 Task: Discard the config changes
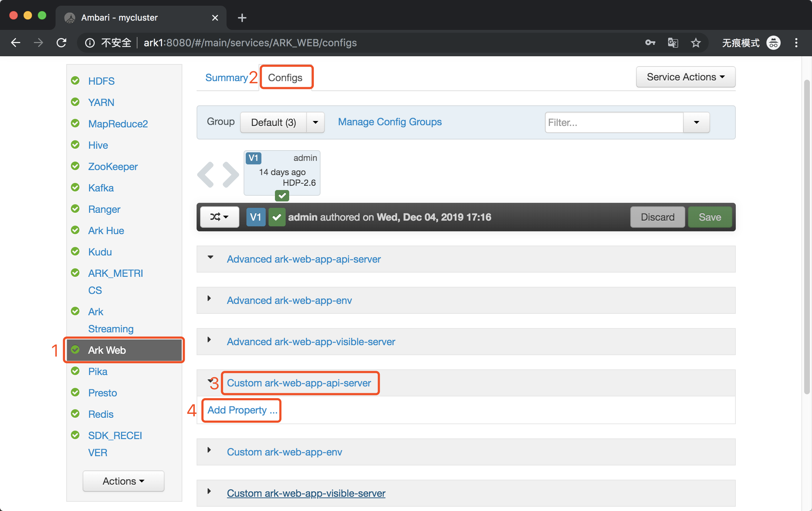pyautogui.click(x=657, y=217)
